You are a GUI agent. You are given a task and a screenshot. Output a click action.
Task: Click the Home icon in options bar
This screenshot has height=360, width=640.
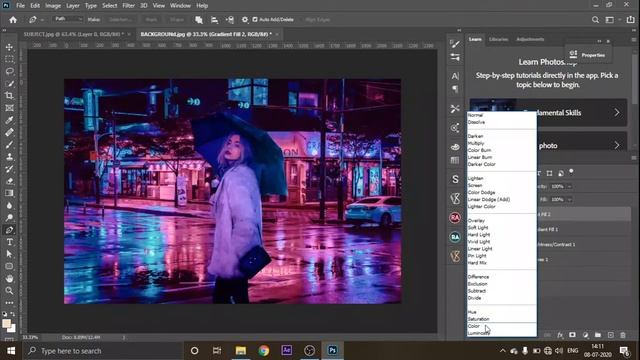point(13,20)
